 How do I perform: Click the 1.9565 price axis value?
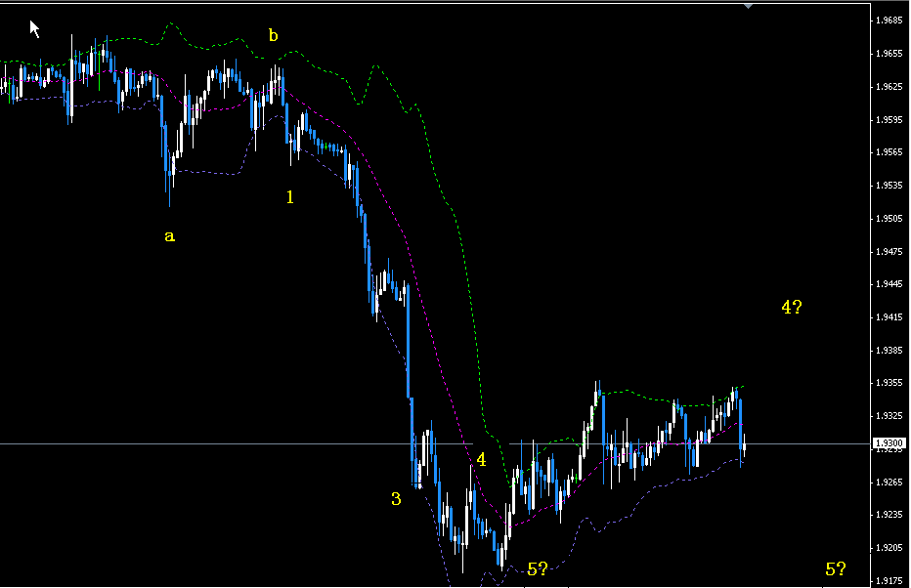889,152
